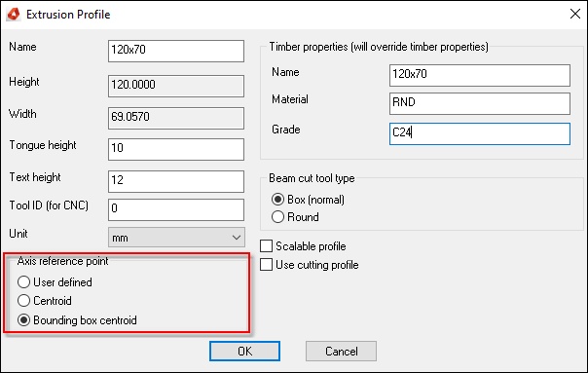Image resolution: width=588 pixels, height=373 pixels.
Task: Click the Grade field containing C24
Action: [480, 134]
